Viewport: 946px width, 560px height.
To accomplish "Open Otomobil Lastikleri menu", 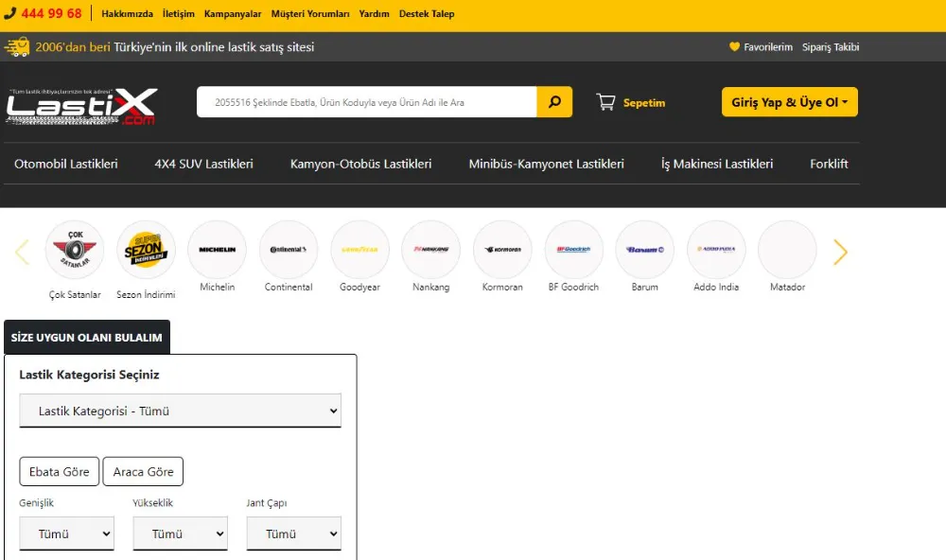I will coord(66,164).
